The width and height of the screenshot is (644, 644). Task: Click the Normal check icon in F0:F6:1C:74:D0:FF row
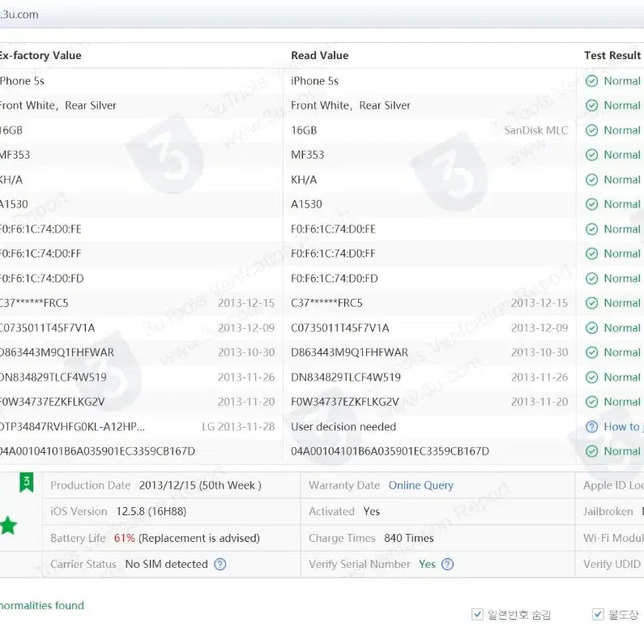591,254
